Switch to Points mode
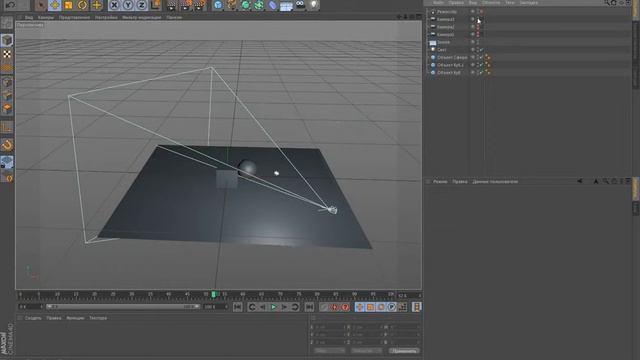 coord(7,82)
